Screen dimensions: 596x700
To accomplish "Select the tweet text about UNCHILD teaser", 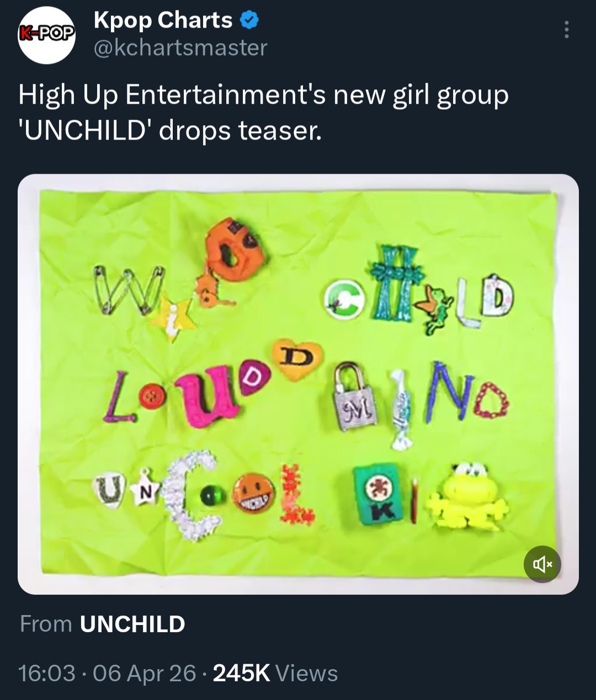I will coord(263,113).
